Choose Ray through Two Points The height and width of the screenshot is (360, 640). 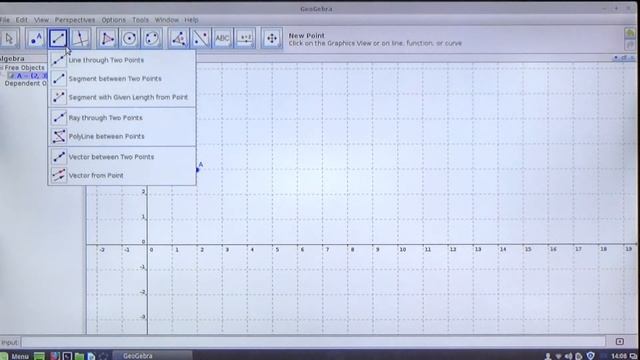pyautogui.click(x=122, y=118)
